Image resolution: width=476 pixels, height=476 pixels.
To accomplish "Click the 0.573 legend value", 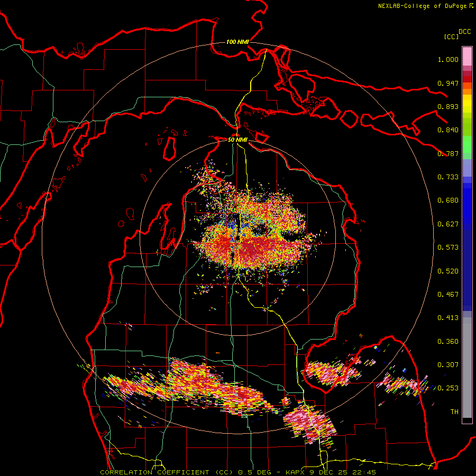I will pos(448,248).
